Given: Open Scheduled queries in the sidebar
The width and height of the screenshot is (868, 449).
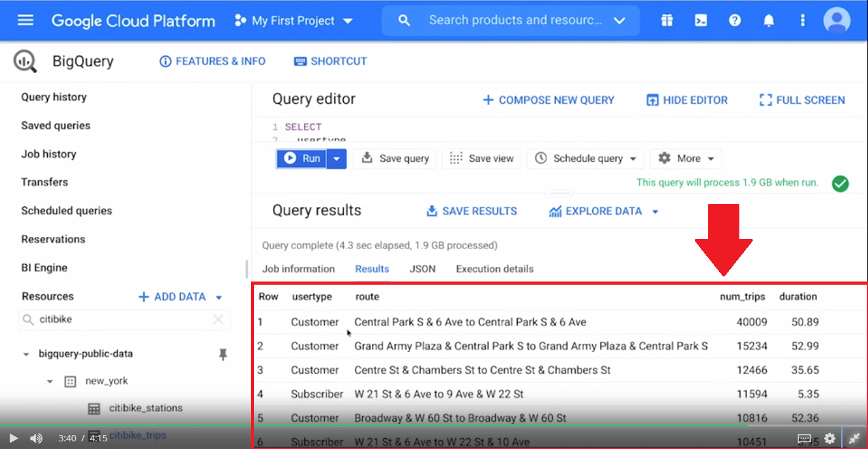Looking at the screenshot, I should (x=66, y=211).
